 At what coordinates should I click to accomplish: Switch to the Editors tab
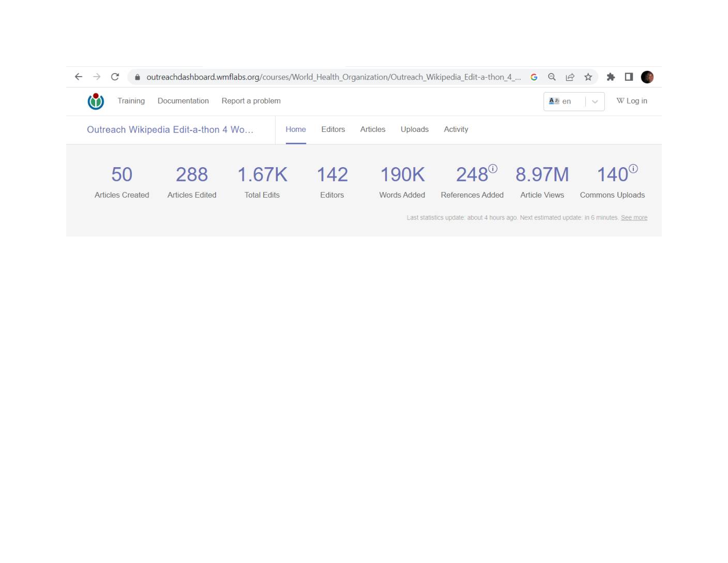pyautogui.click(x=333, y=129)
